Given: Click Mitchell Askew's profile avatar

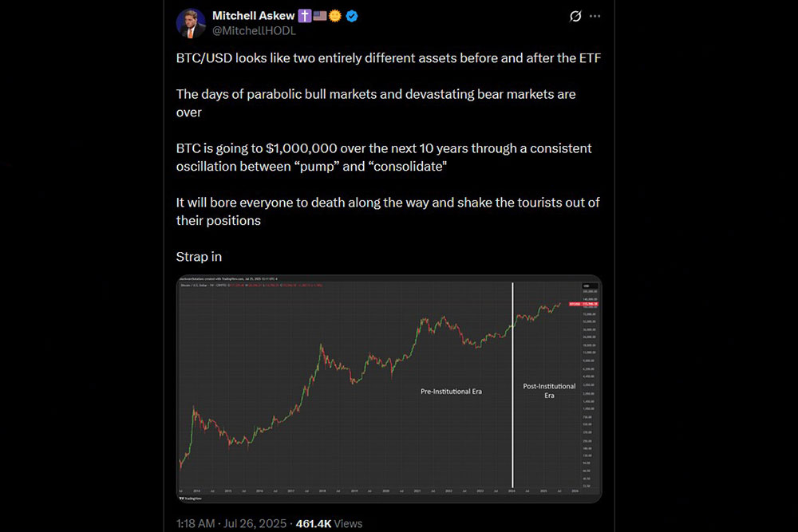Looking at the screenshot, I should tap(191, 23).
